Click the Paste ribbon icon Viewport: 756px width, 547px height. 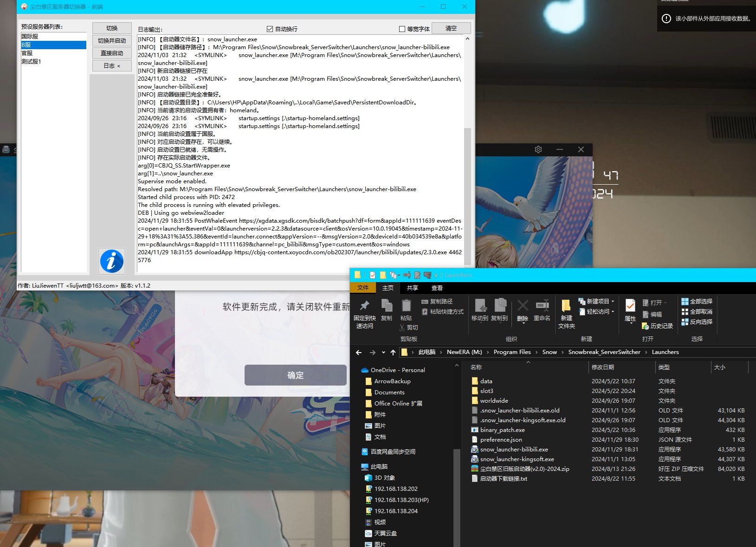click(406, 305)
